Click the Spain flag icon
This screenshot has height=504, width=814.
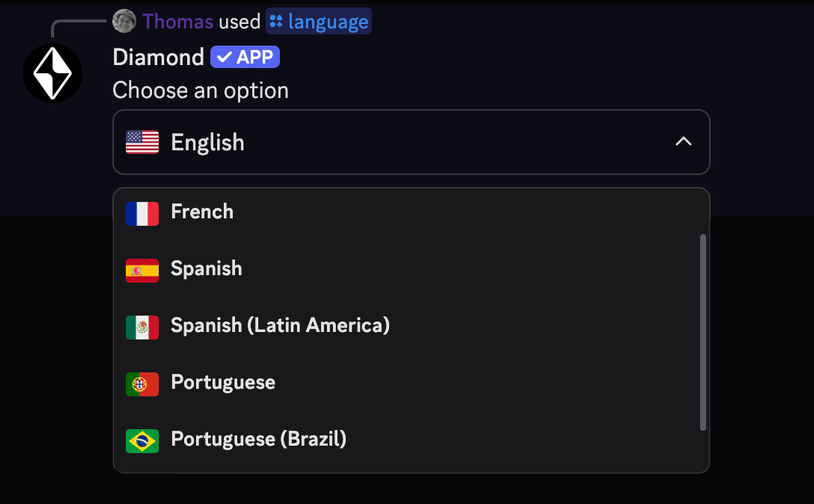point(142,270)
